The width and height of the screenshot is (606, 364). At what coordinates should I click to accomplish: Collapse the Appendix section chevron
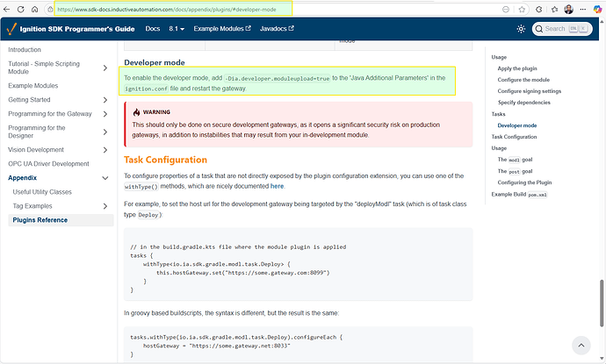(x=105, y=178)
